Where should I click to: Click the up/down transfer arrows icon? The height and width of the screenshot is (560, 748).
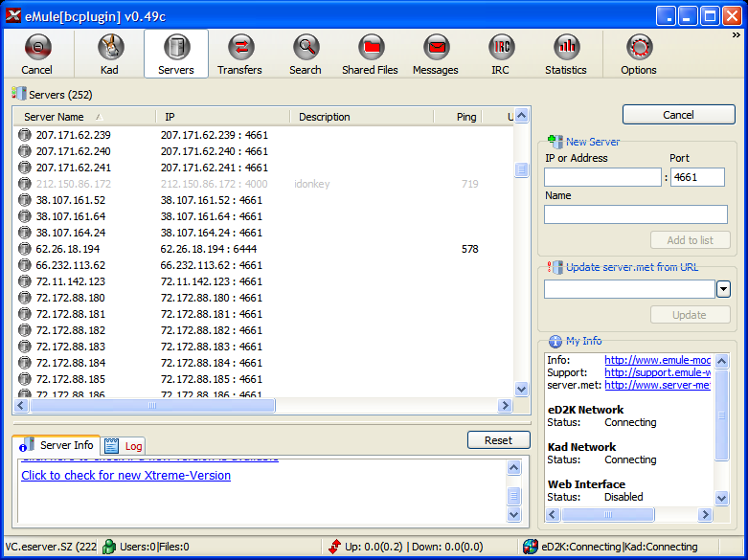[x=335, y=547]
